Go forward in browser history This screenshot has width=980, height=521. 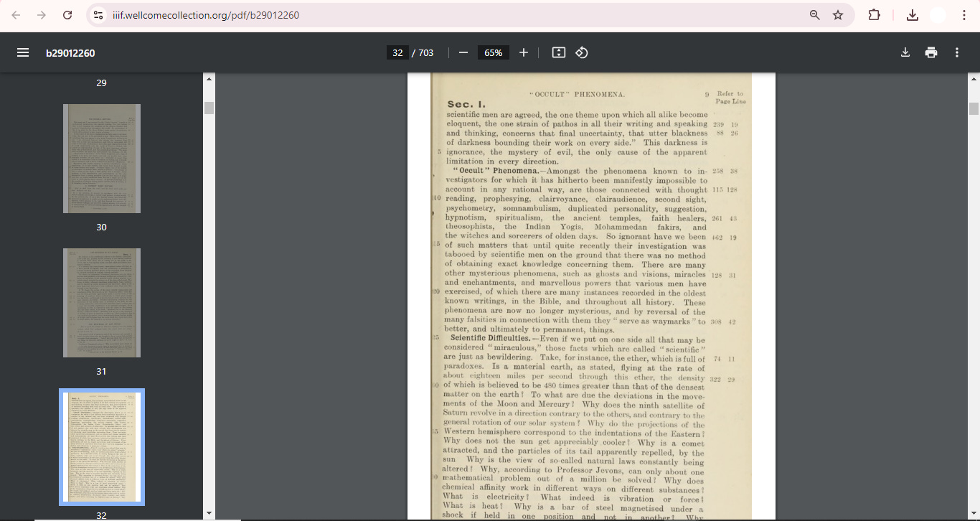point(42,15)
